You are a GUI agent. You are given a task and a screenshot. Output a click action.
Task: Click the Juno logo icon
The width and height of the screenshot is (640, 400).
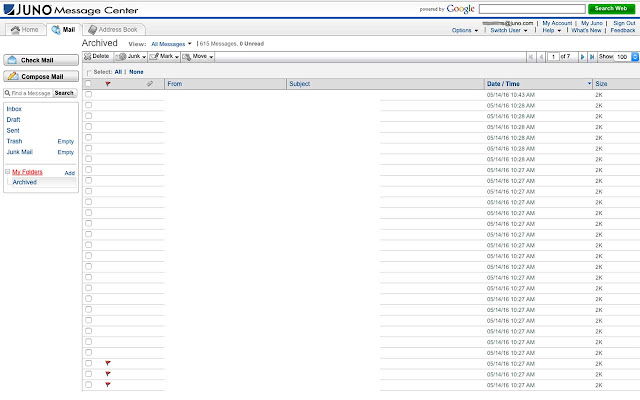[x=9, y=9]
